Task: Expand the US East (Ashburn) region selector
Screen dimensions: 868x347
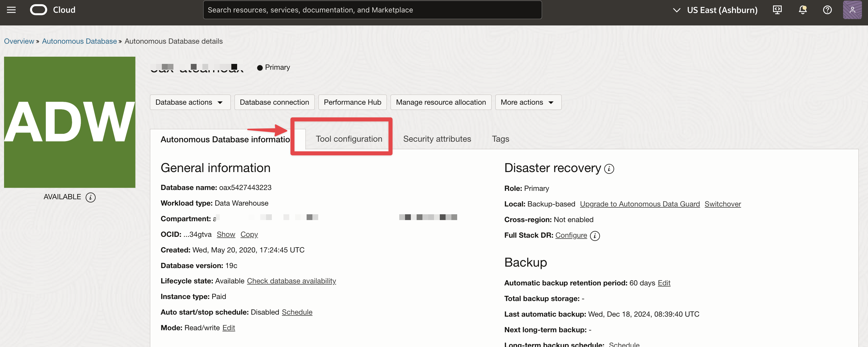Action: point(715,10)
